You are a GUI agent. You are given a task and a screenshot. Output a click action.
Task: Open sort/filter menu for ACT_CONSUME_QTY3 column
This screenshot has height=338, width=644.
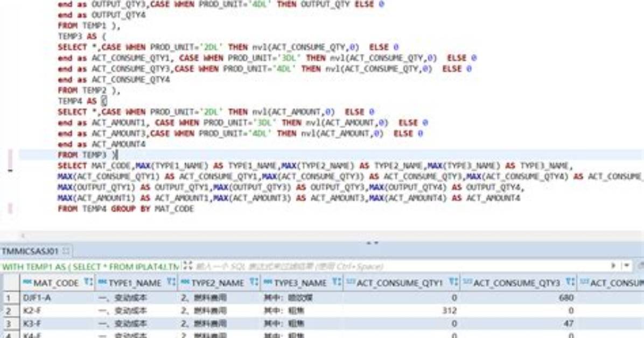click(x=570, y=282)
